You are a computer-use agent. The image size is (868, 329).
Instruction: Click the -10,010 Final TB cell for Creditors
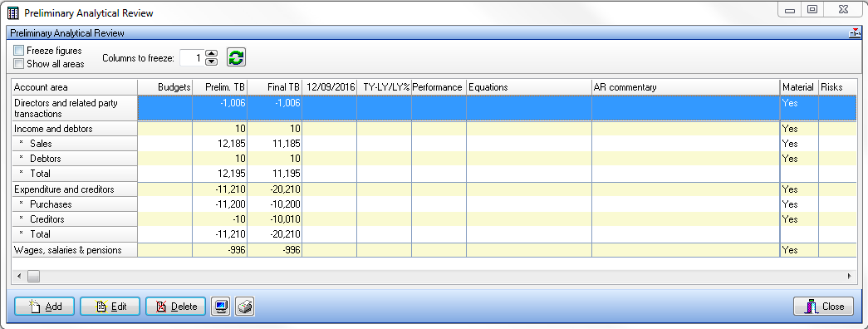(x=275, y=219)
